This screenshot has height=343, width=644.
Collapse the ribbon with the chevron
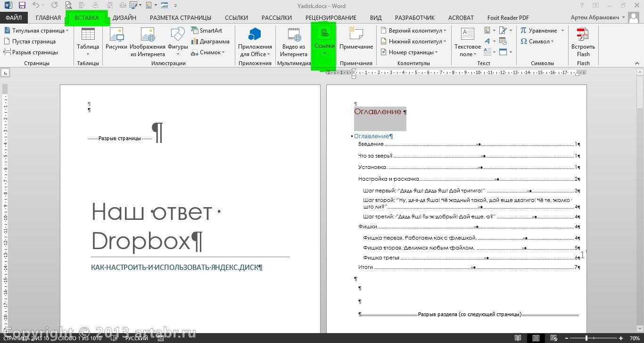637,63
